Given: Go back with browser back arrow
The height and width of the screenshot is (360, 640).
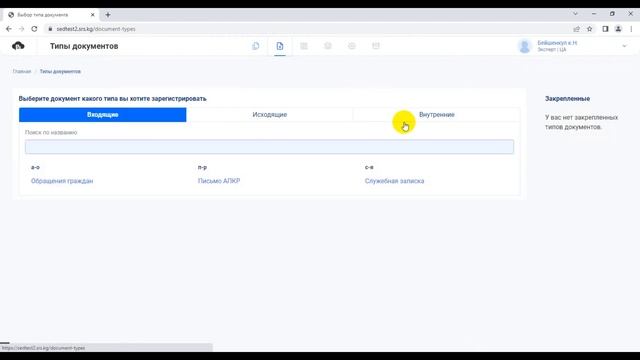Looking at the screenshot, I should coord(9,29).
